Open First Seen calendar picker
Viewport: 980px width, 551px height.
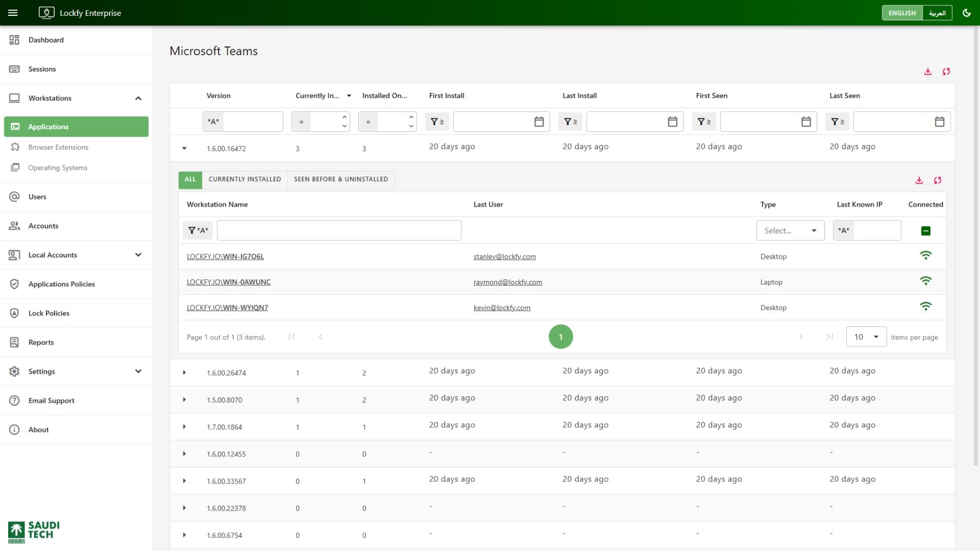[x=806, y=121]
